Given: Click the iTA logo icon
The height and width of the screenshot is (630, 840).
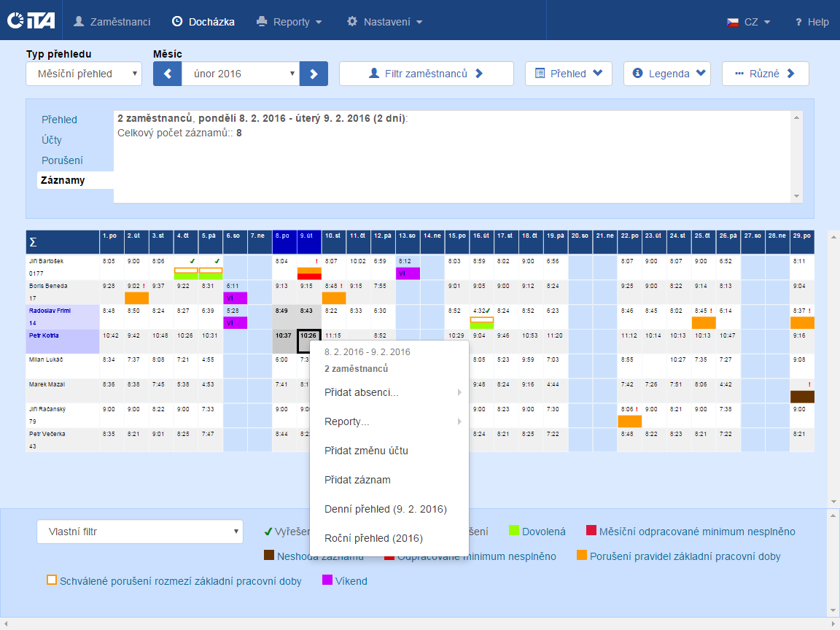Looking at the screenshot, I should [31, 21].
